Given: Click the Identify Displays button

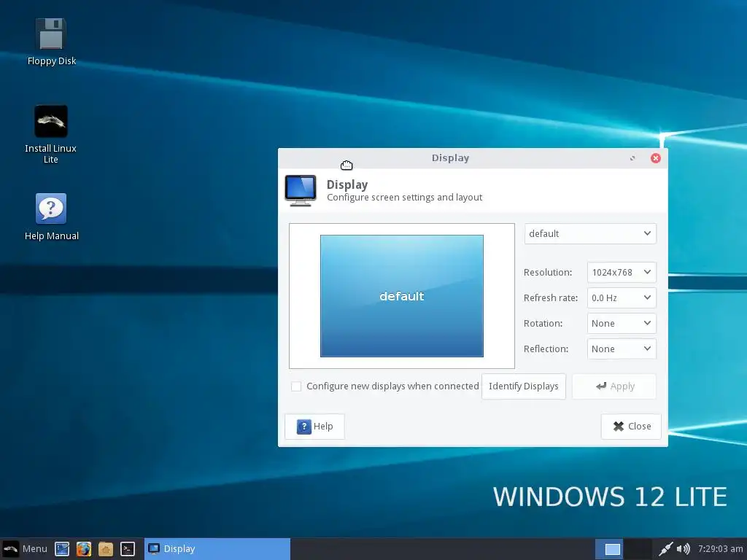Looking at the screenshot, I should (524, 386).
